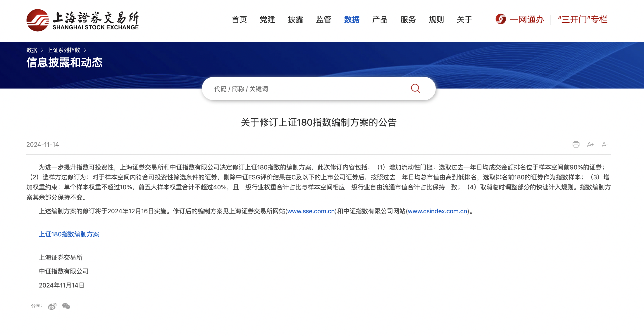
Task: Open the 披露 navigation menu item
Action: click(295, 20)
